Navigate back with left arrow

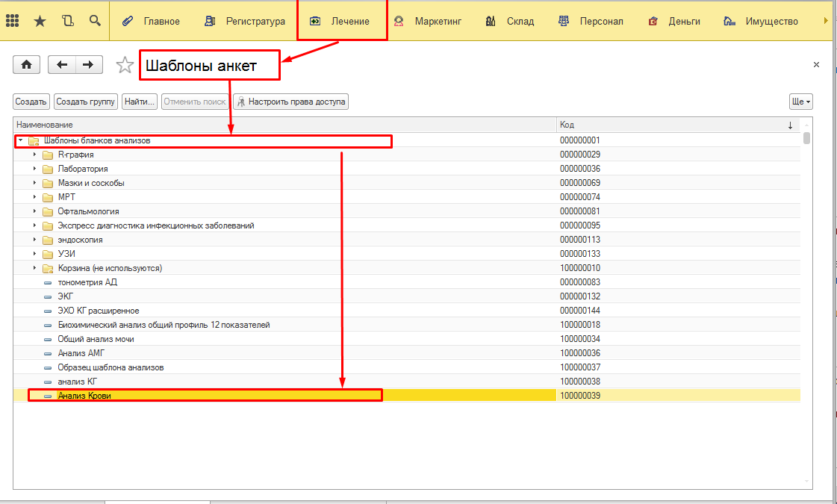(x=62, y=65)
